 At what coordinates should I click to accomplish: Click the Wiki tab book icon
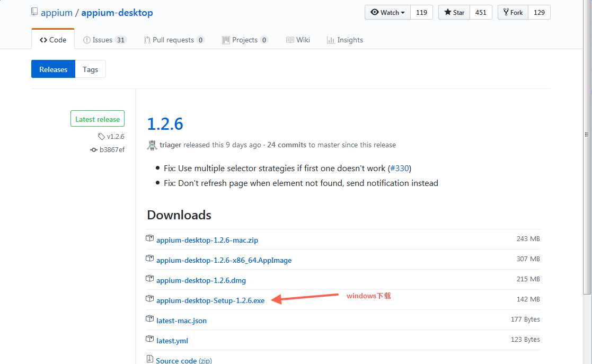(290, 40)
